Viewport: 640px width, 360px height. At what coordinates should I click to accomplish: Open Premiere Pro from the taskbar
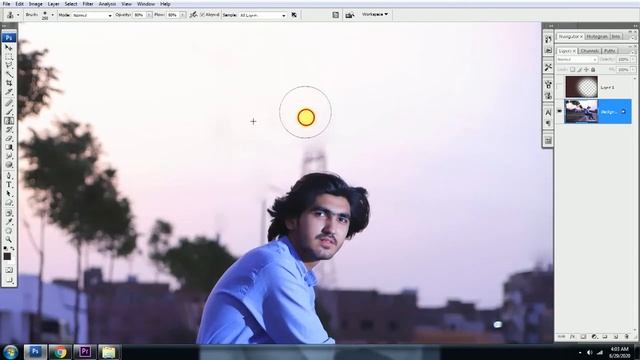84,352
